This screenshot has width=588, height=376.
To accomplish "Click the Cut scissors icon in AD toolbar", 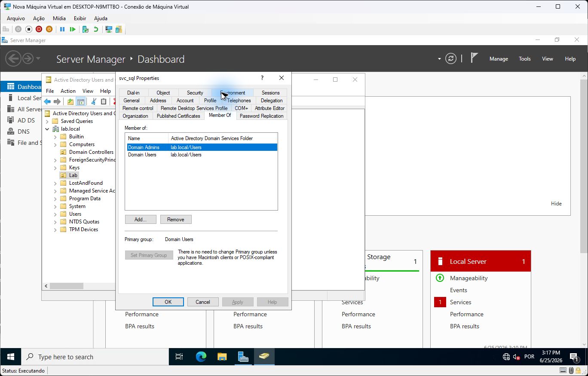I will [93, 101].
